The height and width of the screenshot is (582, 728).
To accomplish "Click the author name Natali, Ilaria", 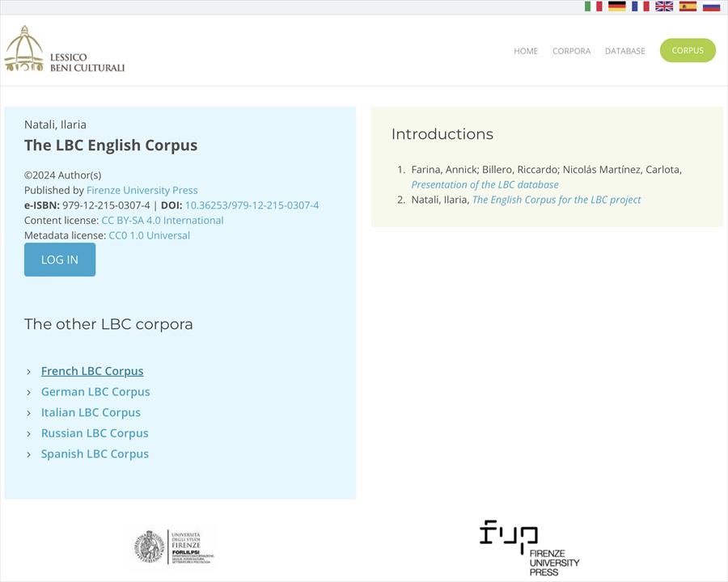I will [x=55, y=124].
